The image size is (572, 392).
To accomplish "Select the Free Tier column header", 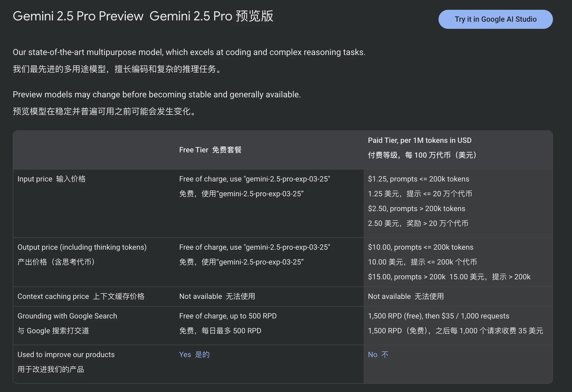I will (210, 150).
